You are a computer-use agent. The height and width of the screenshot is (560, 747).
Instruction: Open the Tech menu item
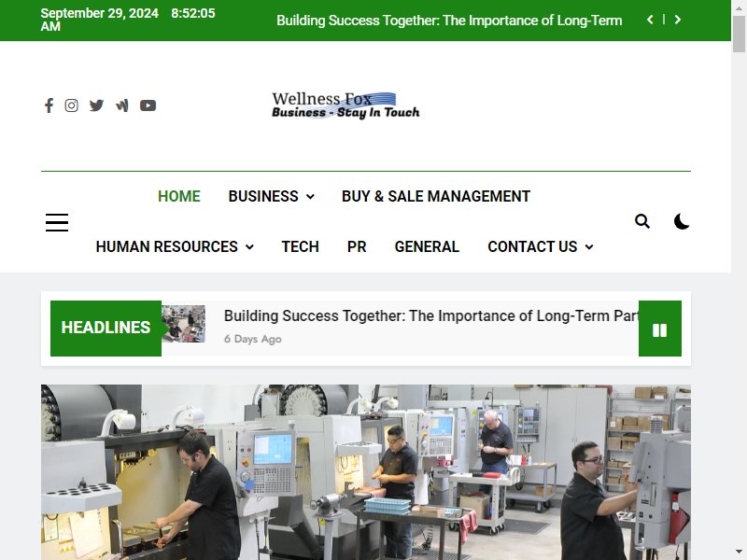300,246
